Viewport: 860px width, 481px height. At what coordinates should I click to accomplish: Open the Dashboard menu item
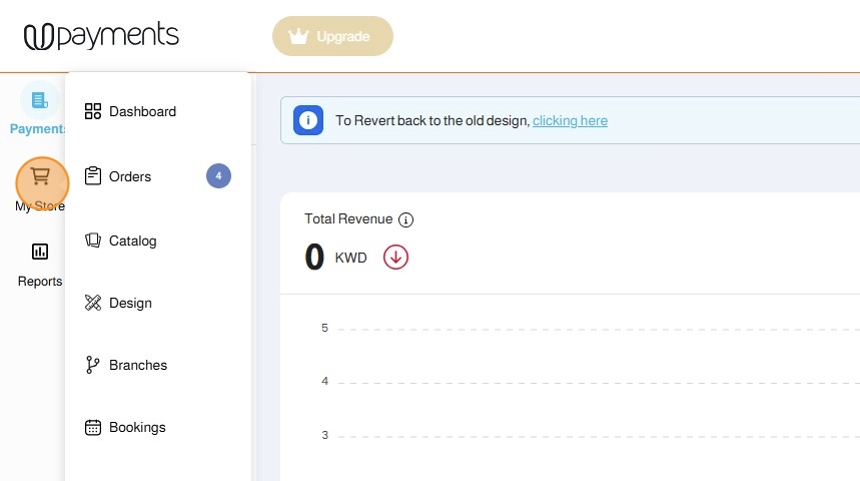(x=142, y=112)
